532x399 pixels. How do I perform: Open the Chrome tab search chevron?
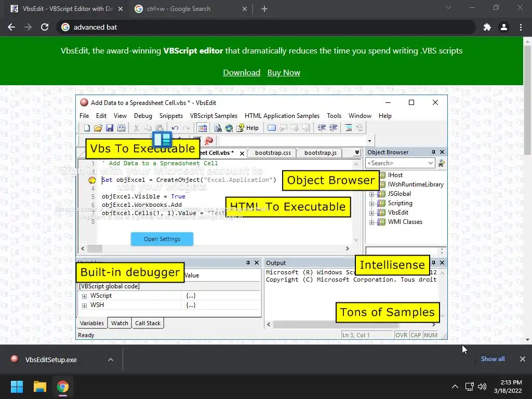[448, 7]
